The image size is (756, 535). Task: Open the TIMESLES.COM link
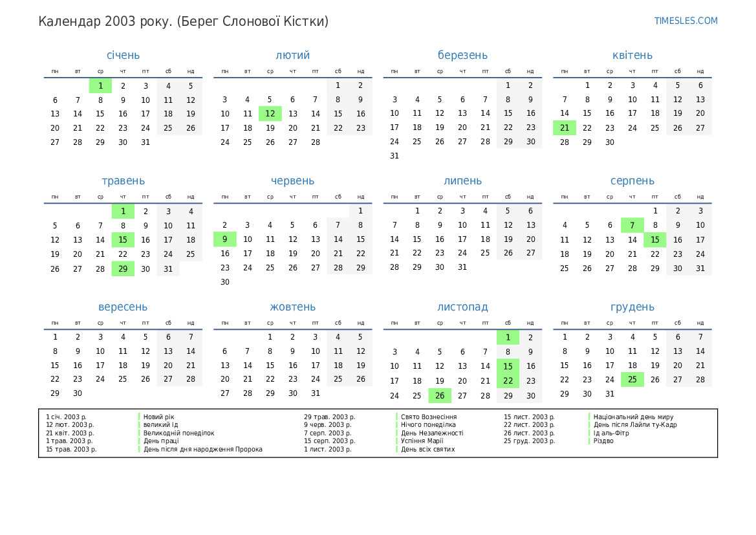686,21
